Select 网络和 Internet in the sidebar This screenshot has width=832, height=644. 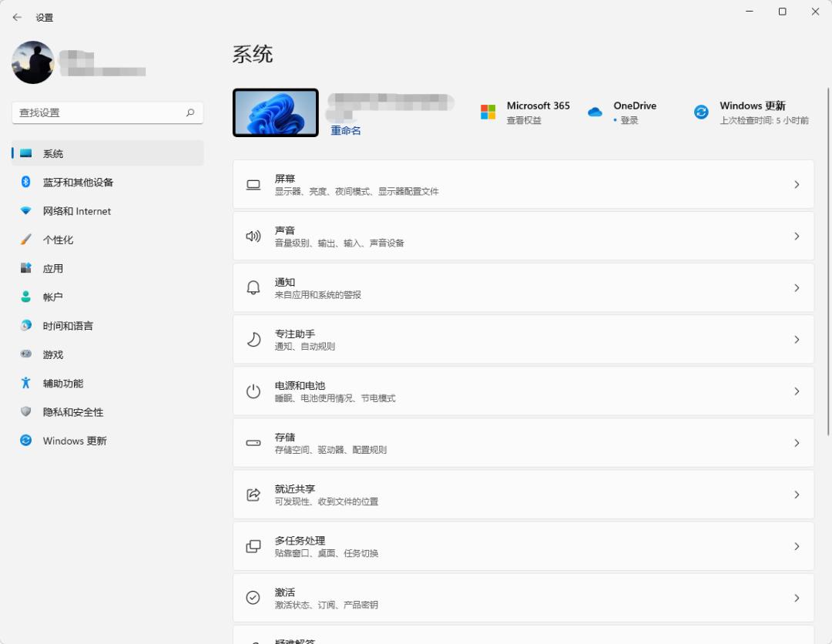(77, 211)
